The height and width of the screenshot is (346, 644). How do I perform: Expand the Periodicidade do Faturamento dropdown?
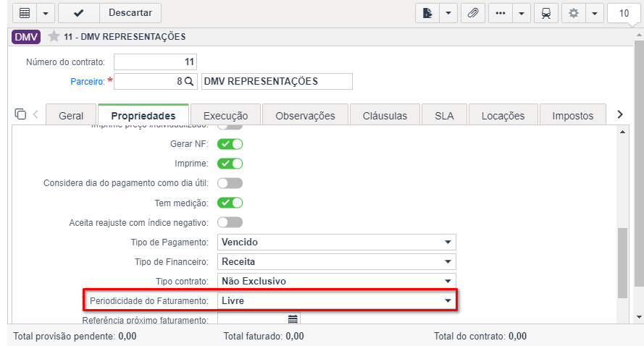coord(336,301)
